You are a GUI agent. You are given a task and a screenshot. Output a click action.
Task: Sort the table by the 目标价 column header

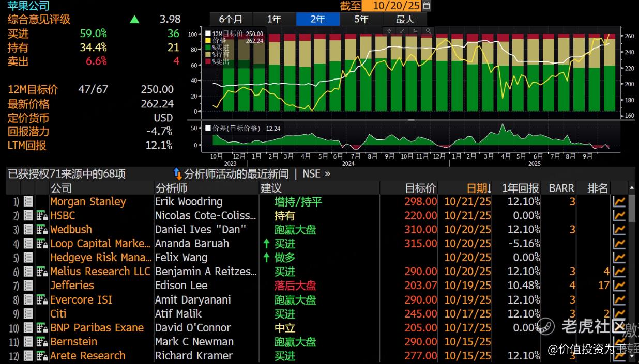tap(420, 188)
